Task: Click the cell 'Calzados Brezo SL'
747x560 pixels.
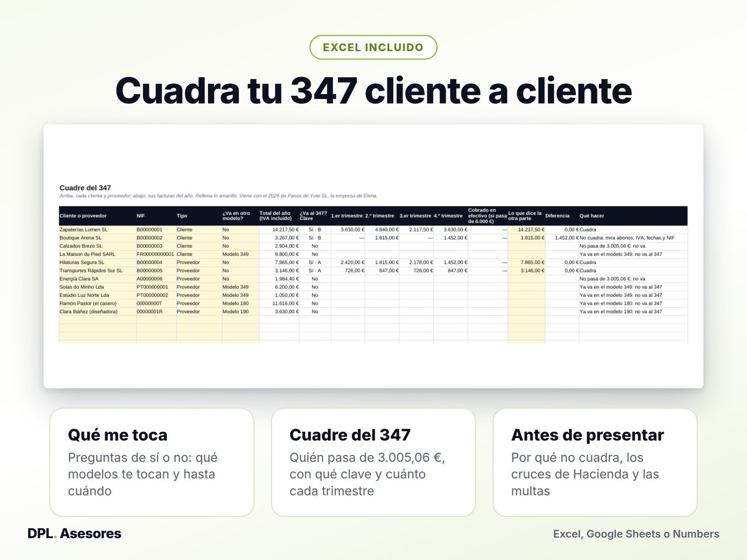Action: click(x=98, y=246)
